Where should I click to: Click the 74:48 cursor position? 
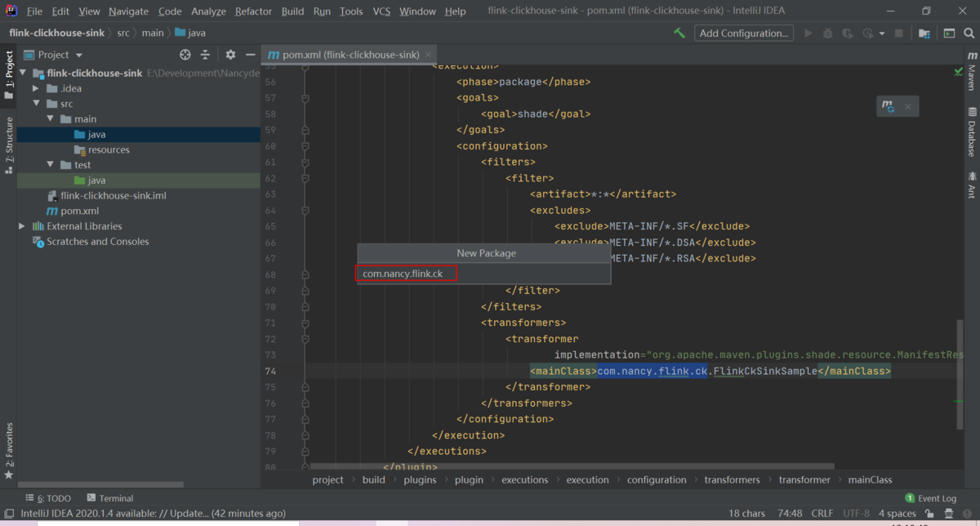tap(790, 514)
